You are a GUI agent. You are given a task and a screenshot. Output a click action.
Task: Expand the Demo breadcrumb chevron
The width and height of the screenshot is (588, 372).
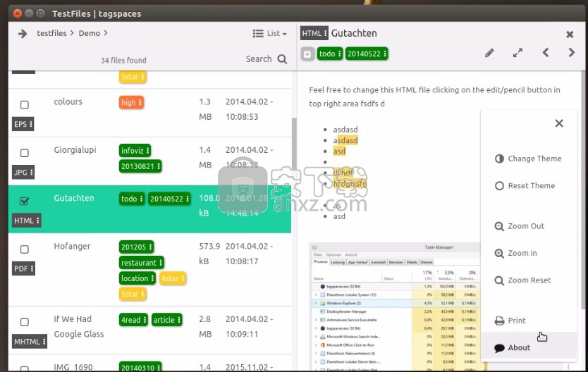(x=106, y=33)
